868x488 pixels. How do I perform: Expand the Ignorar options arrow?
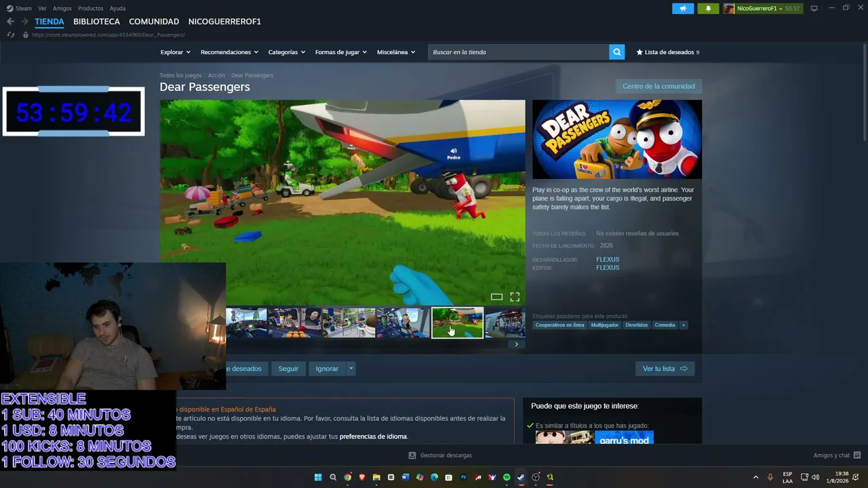pos(351,369)
